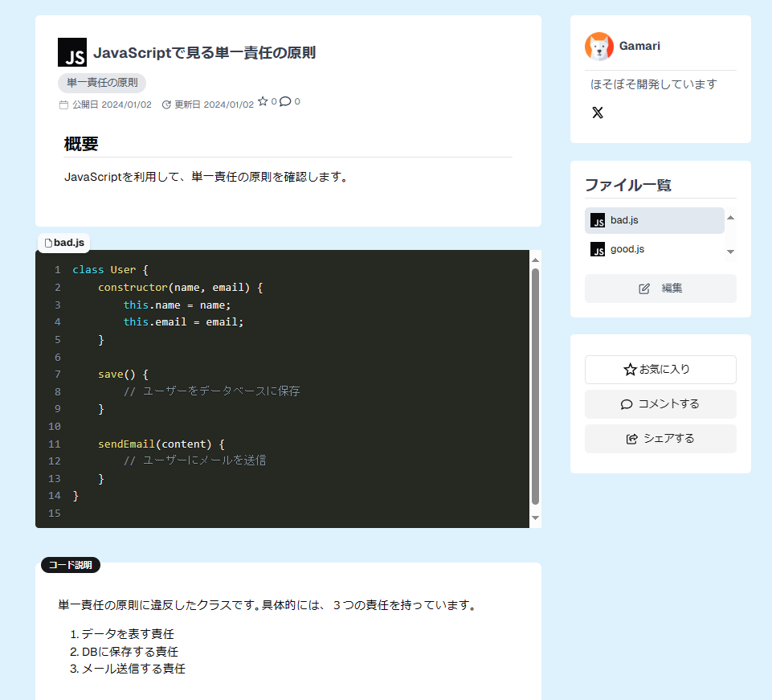The height and width of the screenshot is (700, 772).
Task: Click code line 1 'class User {'
Action: tap(110, 270)
